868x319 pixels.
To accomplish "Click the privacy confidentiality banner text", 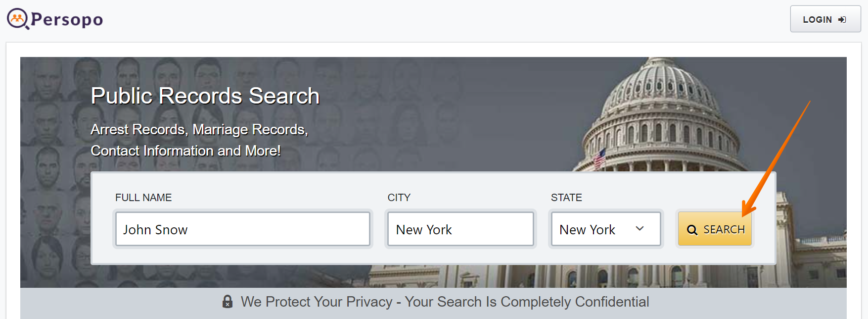I will pos(445,302).
